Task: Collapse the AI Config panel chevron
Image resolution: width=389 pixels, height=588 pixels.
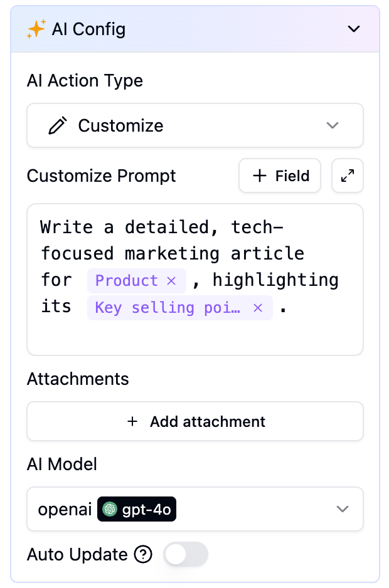Action: click(x=354, y=29)
